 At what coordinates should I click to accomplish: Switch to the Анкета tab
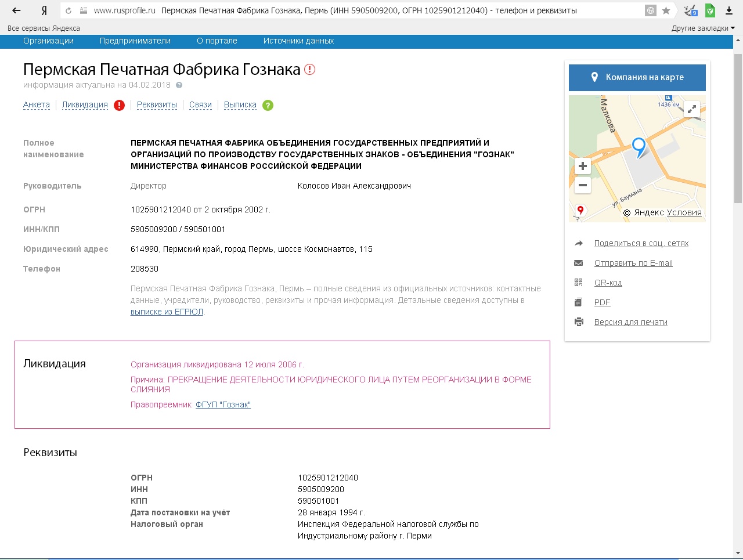(37, 105)
